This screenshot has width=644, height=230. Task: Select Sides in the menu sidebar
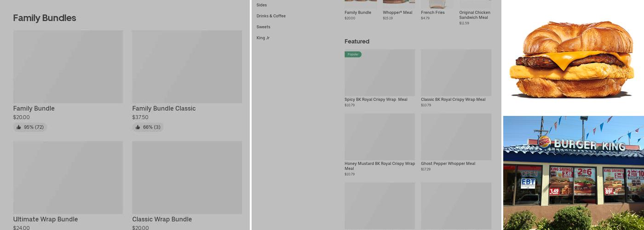262,5
